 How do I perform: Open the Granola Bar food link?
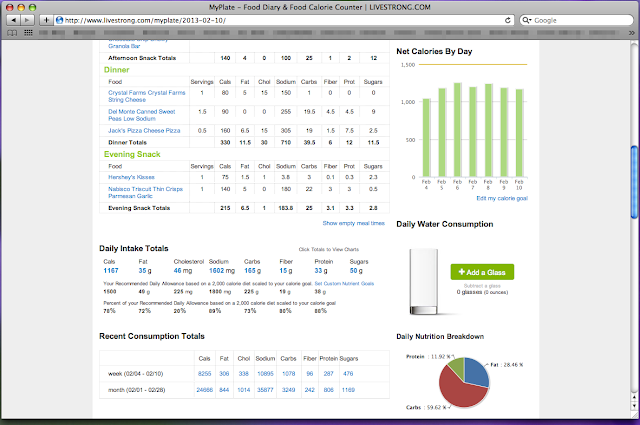(124, 46)
